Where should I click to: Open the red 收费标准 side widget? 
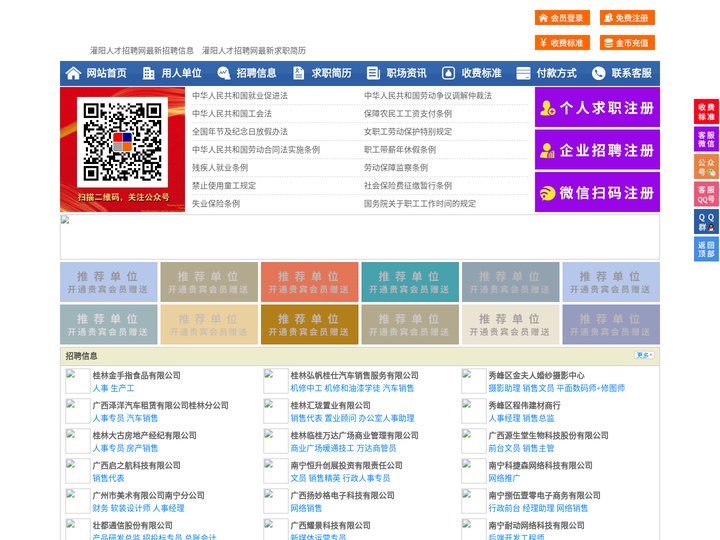706,112
